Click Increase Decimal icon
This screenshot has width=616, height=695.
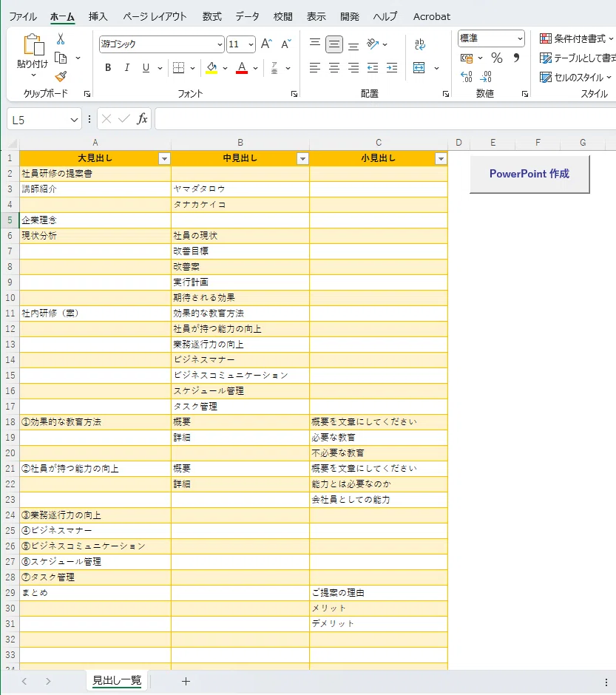click(467, 77)
